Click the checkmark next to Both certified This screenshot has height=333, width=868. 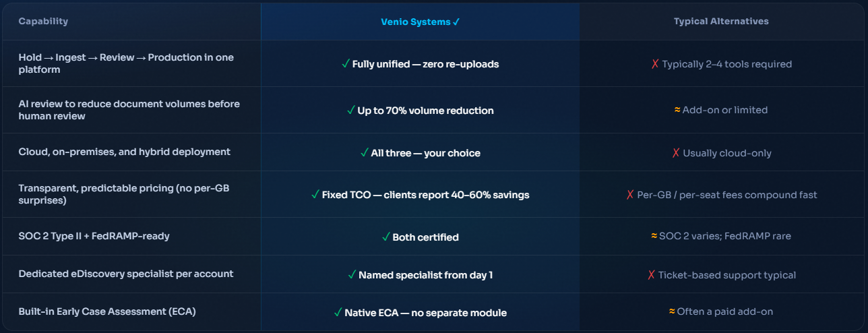pos(386,237)
